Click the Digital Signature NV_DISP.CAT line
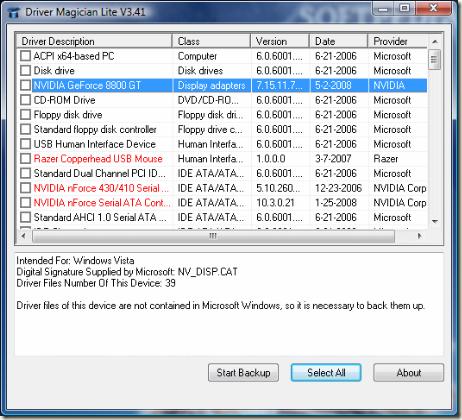462x420 pixels. click(127, 272)
